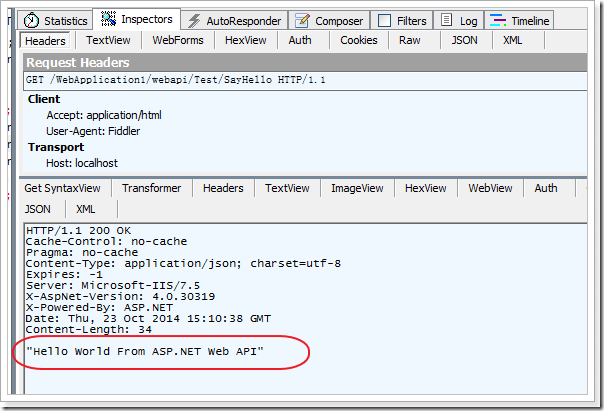This screenshot has height=411, width=604.
Task: Click the Inspectors tab icon
Action: click(x=108, y=19)
